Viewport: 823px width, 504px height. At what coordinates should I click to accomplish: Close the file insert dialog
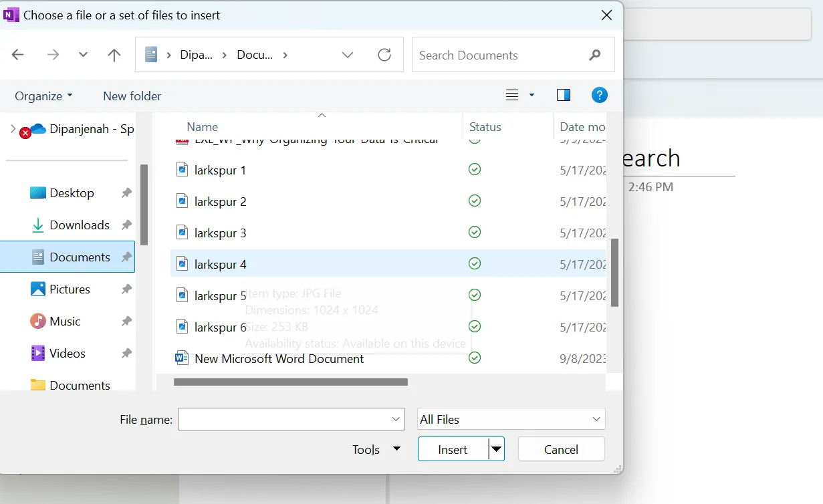coord(606,15)
